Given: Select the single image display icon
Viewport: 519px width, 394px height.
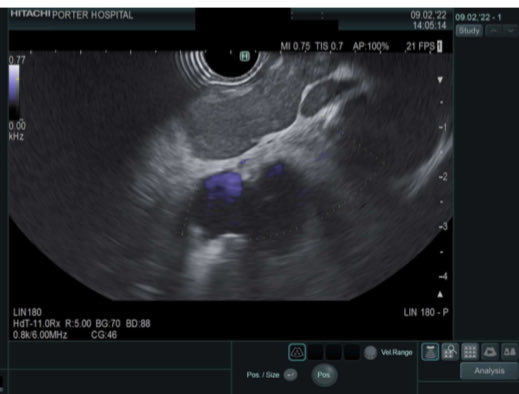Looking at the screenshot, I should 430,352.
